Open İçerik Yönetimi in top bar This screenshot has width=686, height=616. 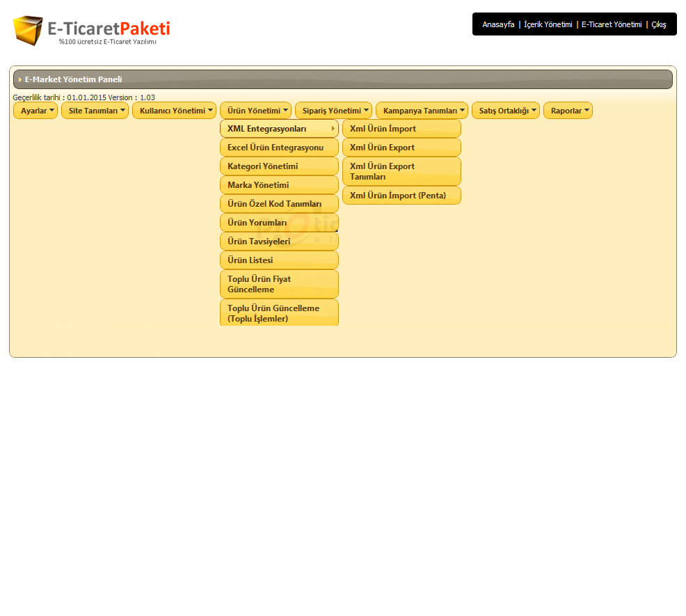[x=548, y=24]
